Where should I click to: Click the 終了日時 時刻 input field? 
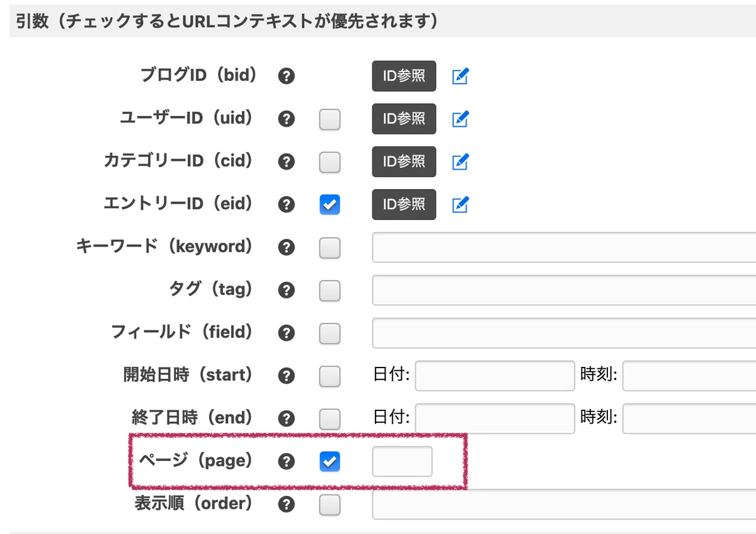[689, 419]
